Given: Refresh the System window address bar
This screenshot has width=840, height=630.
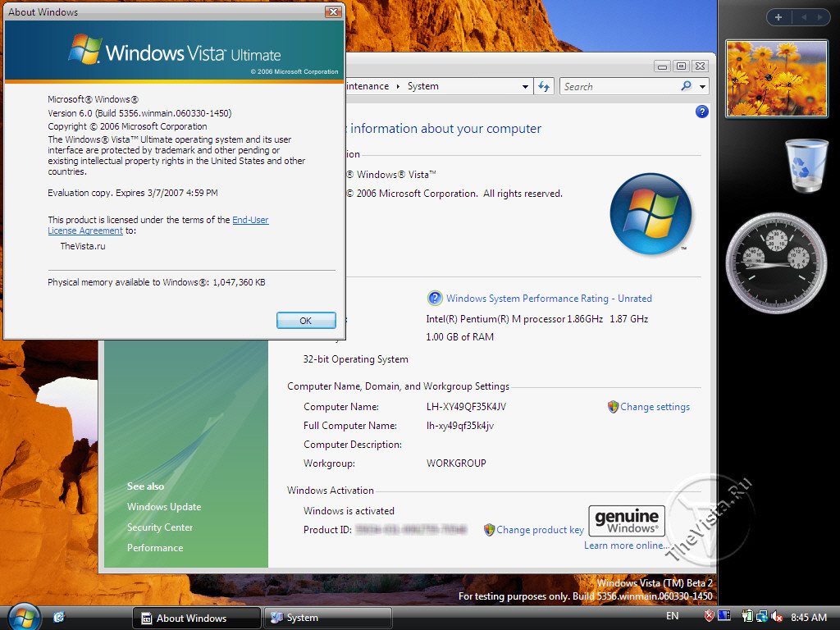Looking at the screenshot, I should coord(544,86).
